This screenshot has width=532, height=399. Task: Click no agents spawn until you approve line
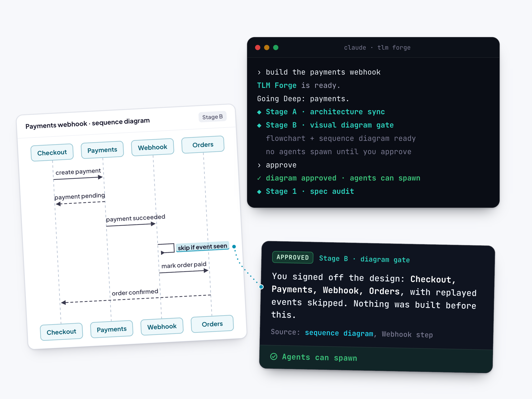pyautogui.click(x=338, y=152)
